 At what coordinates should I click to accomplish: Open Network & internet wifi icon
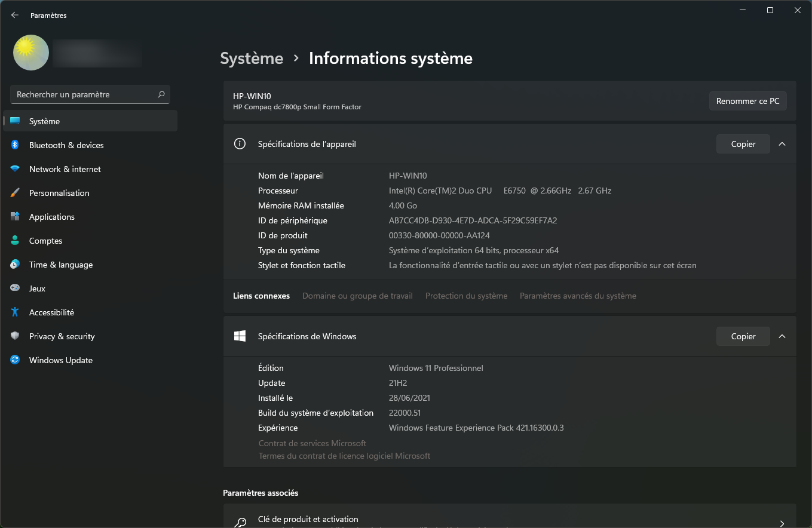point(15,169)
